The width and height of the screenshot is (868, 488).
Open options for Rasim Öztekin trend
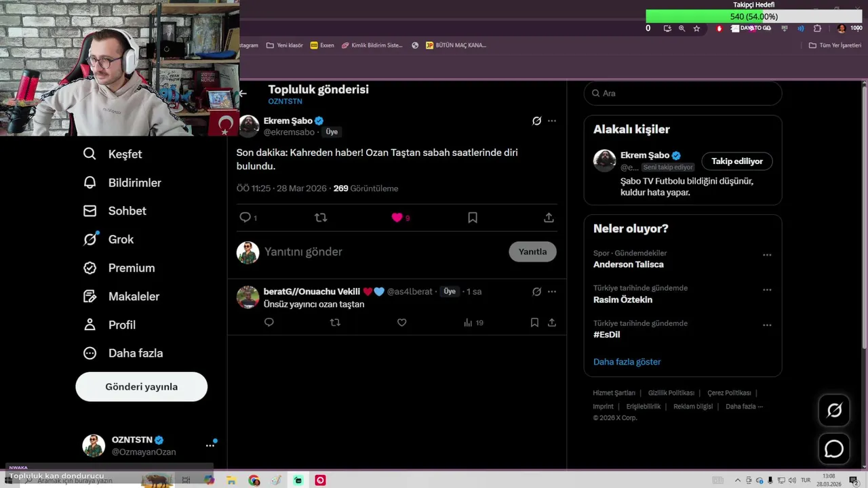point(767,290)
